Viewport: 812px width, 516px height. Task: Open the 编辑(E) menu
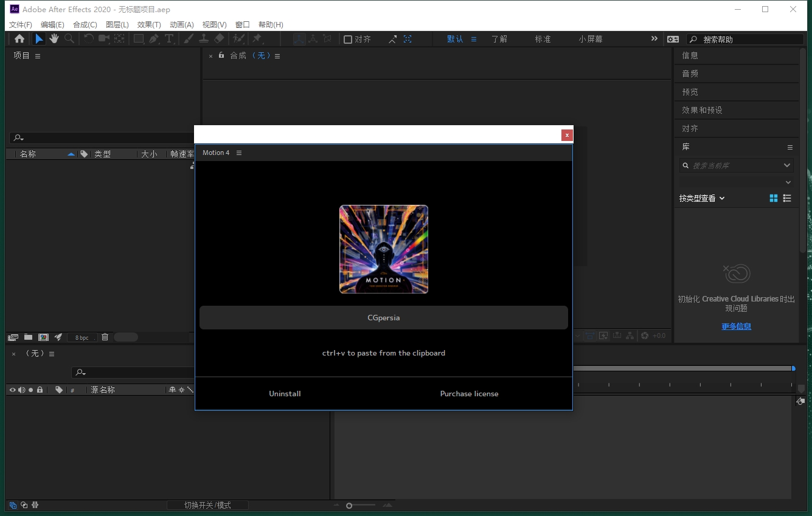click(x=52, y=25)
